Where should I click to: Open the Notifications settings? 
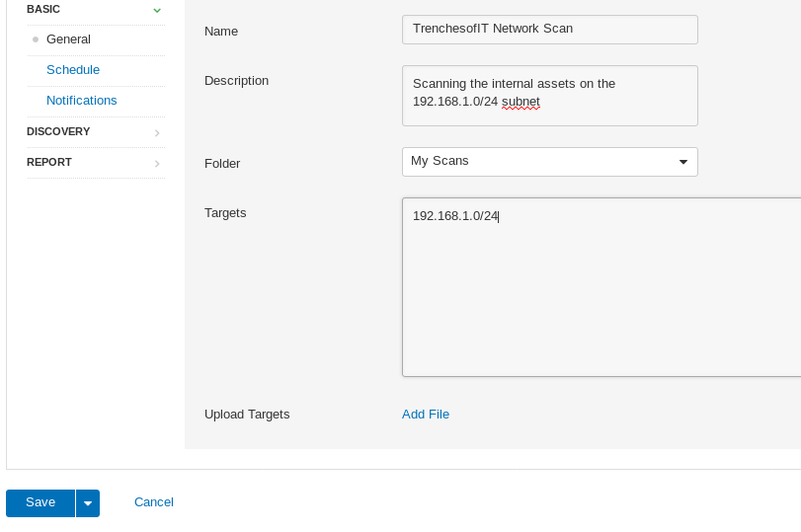pos(82,101)
